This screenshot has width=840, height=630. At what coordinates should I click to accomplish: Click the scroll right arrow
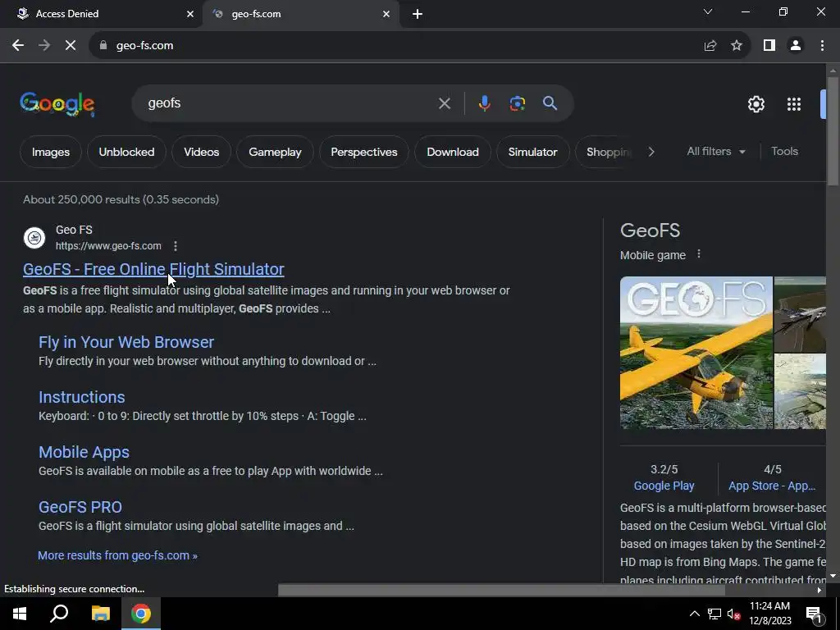pos(819,590)
